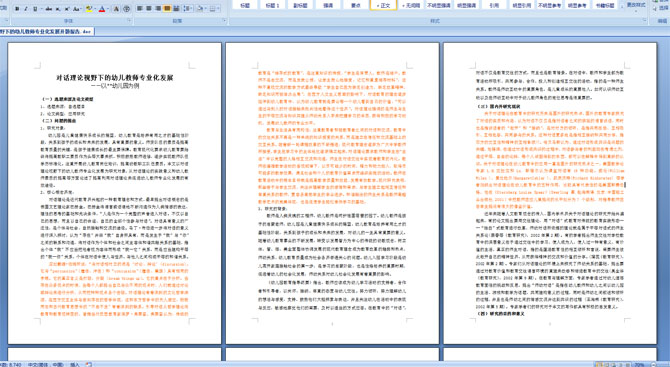This screenshot has width=670, height=367.
Task: Click the enclosed character icon
Action: point(127,9)
